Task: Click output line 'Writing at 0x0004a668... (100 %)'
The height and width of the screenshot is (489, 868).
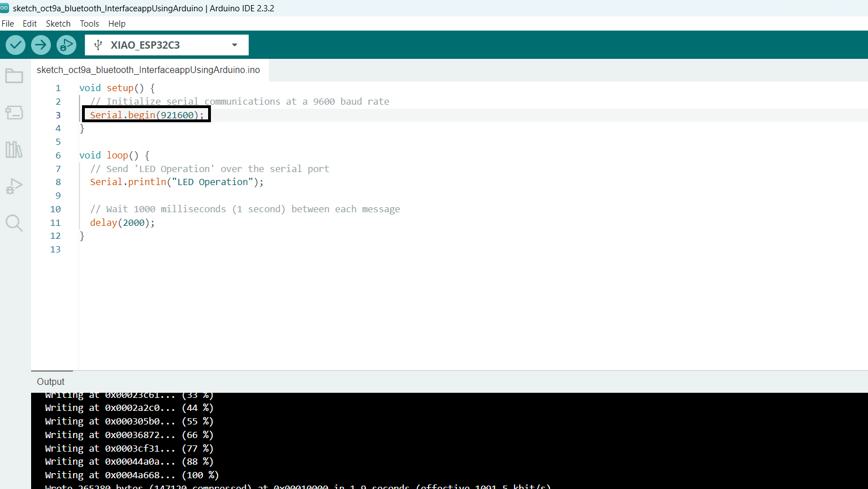Action: (132, 475)
